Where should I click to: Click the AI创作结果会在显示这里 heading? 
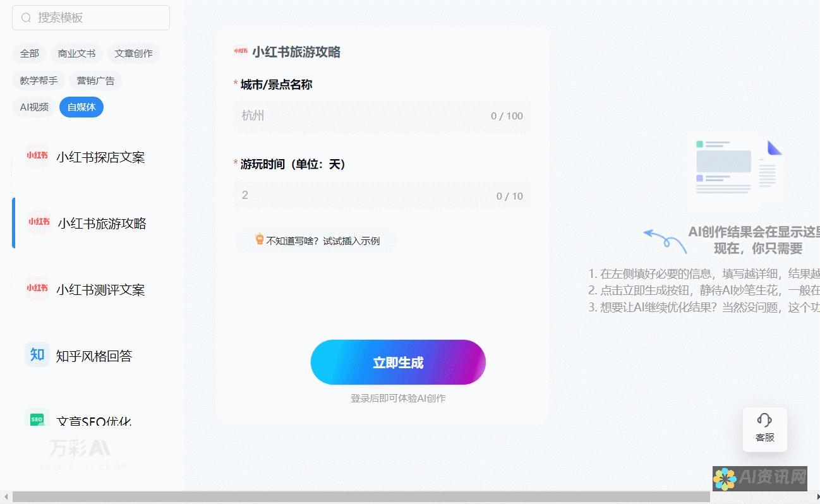[754, 232]
